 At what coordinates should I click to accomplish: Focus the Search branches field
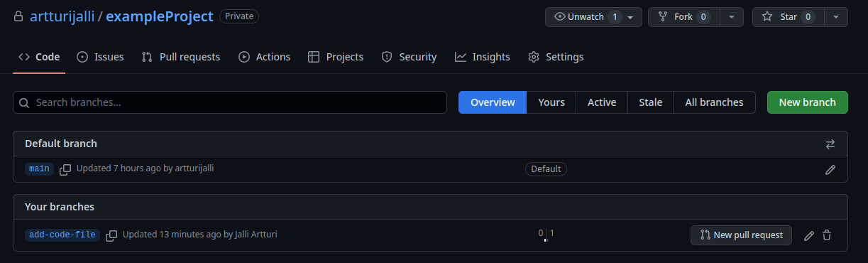tap(230, 102)
